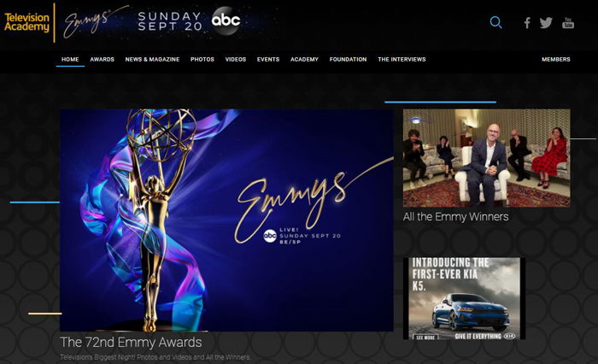The image size is (598, 364).
Task: Open the PHOTOS section
Action: [x=202, y=60]
